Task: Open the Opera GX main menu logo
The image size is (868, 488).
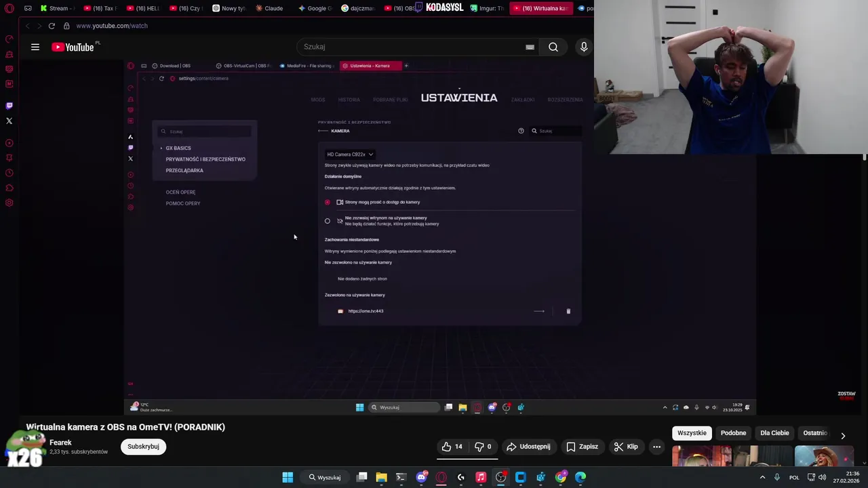Action: (x=9, y=8)
